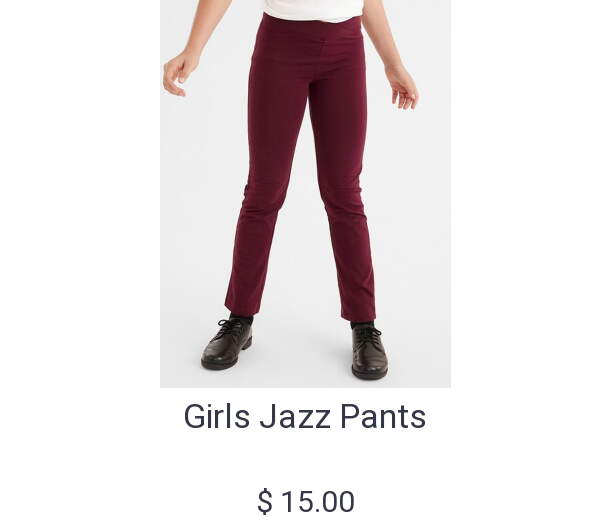Click the dollar sign in the price
The image size is (610, 520).
coord(265,502)
